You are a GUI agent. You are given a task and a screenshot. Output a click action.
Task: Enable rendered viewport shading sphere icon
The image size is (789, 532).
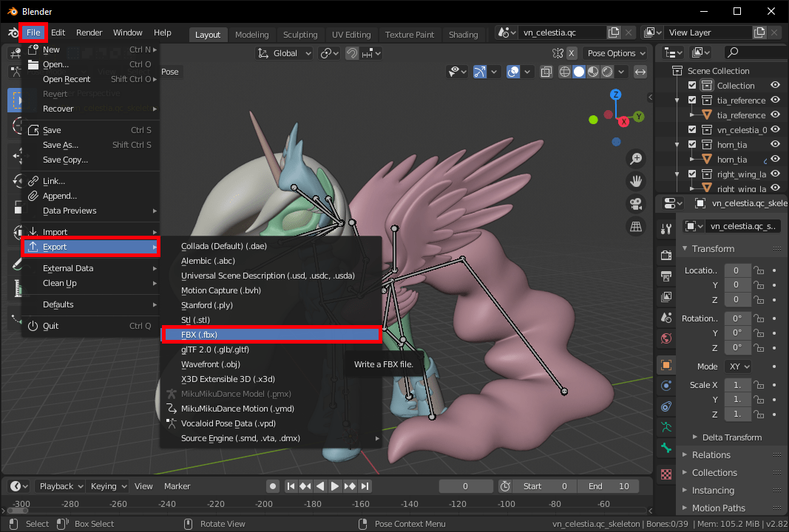click(x=608, y=72)
